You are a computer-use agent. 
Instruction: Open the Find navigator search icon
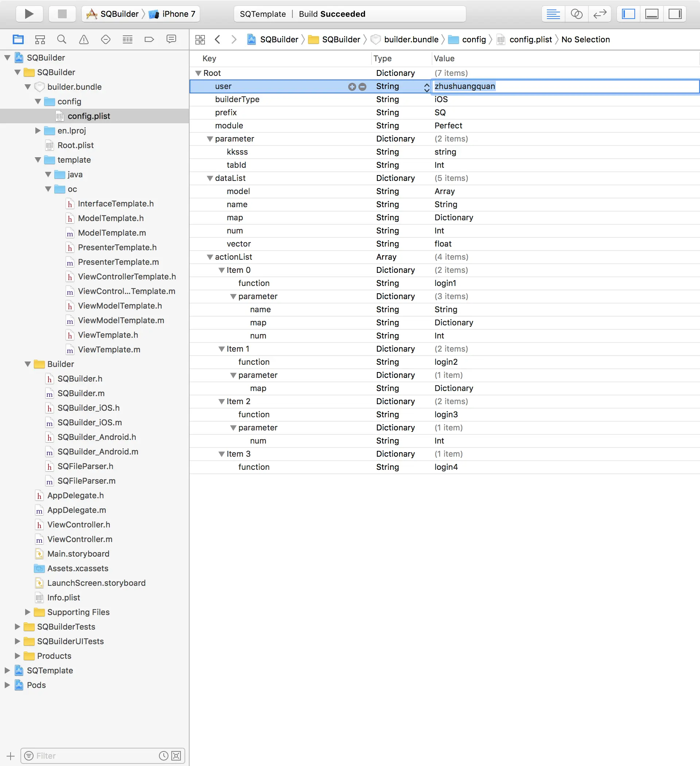click(x=62, y=39)
